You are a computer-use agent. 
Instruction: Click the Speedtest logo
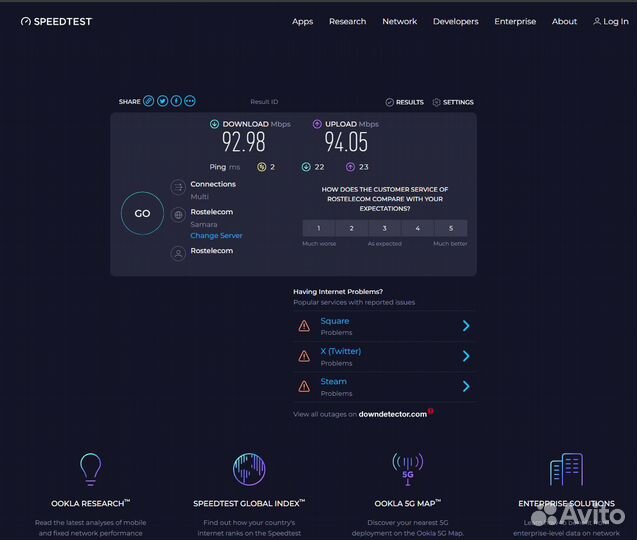pyautogui.click(x=56, y=21)
